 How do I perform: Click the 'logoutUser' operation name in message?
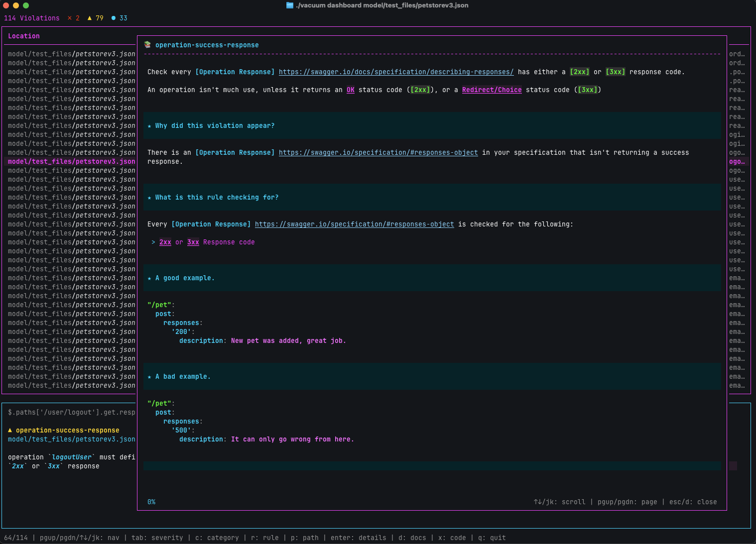coord(72,457)
